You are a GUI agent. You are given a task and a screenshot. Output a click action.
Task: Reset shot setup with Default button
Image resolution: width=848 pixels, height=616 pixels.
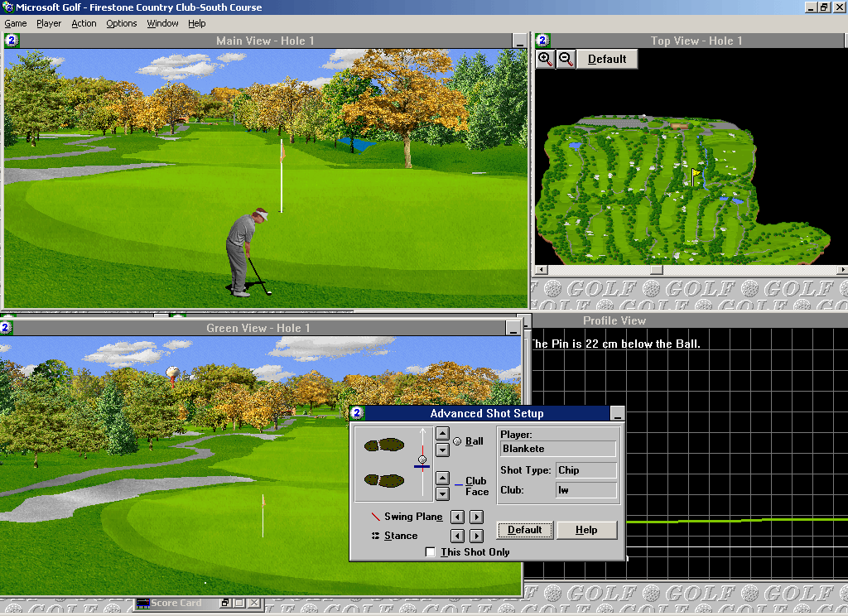pos(524,530)
